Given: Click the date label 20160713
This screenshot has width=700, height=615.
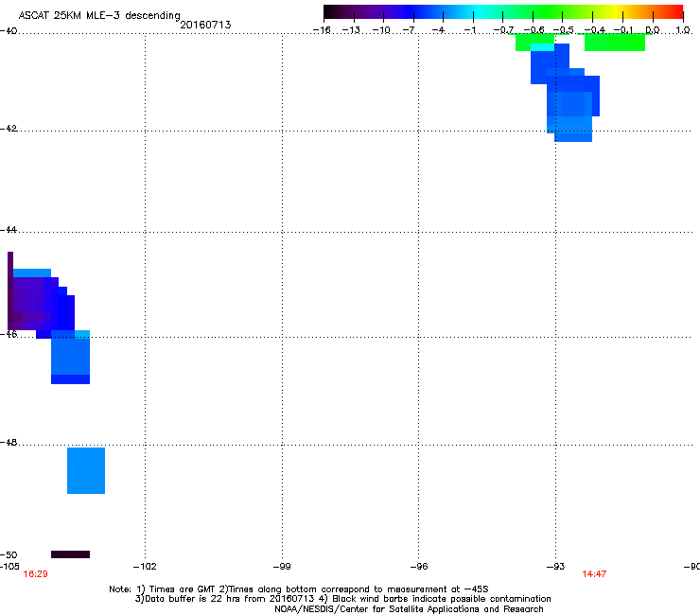Looking at the screenshot, I should click(x=205, y=25).
